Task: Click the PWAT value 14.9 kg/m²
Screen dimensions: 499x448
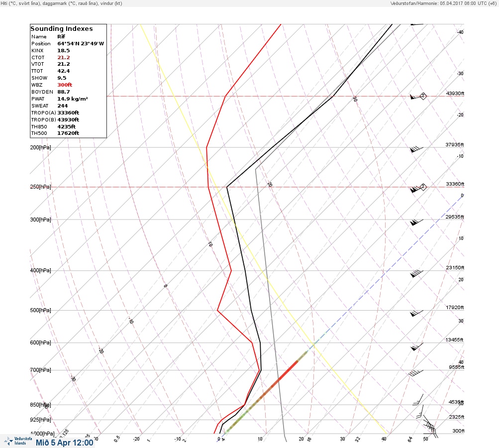Action: [x=73, y=99]
